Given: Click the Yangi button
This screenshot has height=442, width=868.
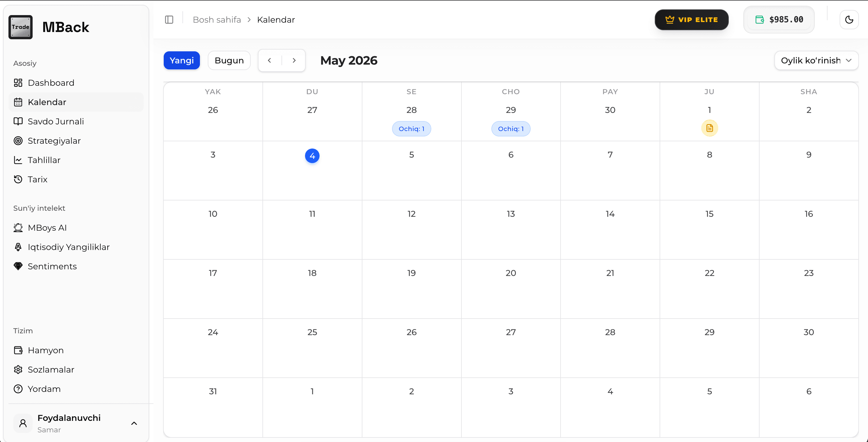Looking at the screenshot, I should point(182,60).
